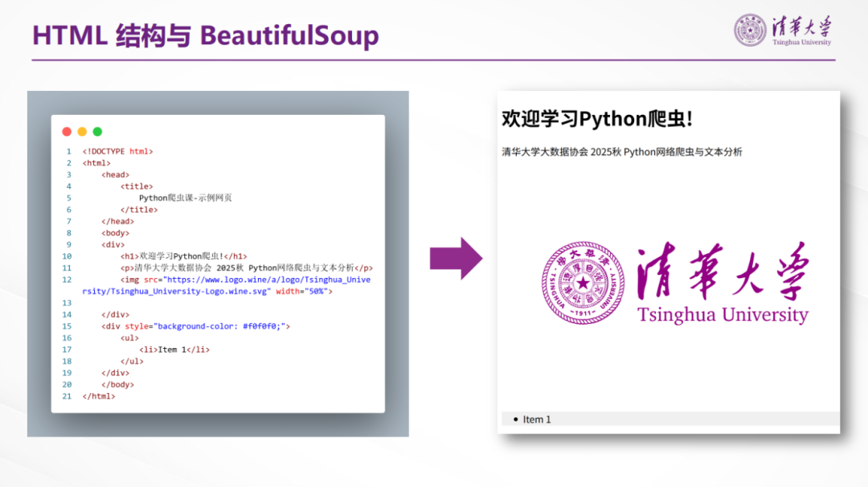Click the '</head>' closing tag on line 7
The width and height of the screenshot is (868, 487).
pos(118,221)
